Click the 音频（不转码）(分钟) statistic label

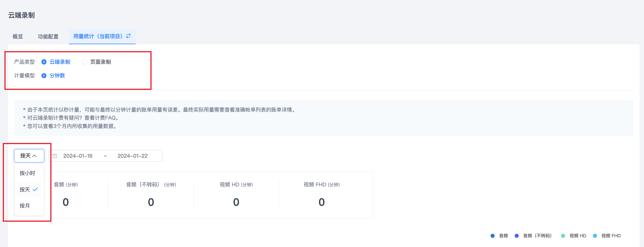tap(151, 185)
